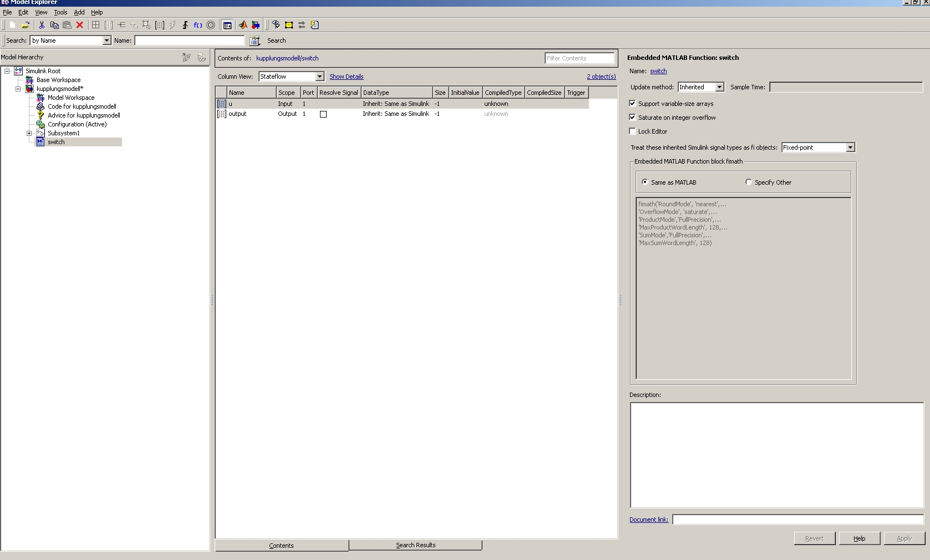Viewport: 930px width, 560px height.
Task: Click the Show Details link
Action: [347, 77]
